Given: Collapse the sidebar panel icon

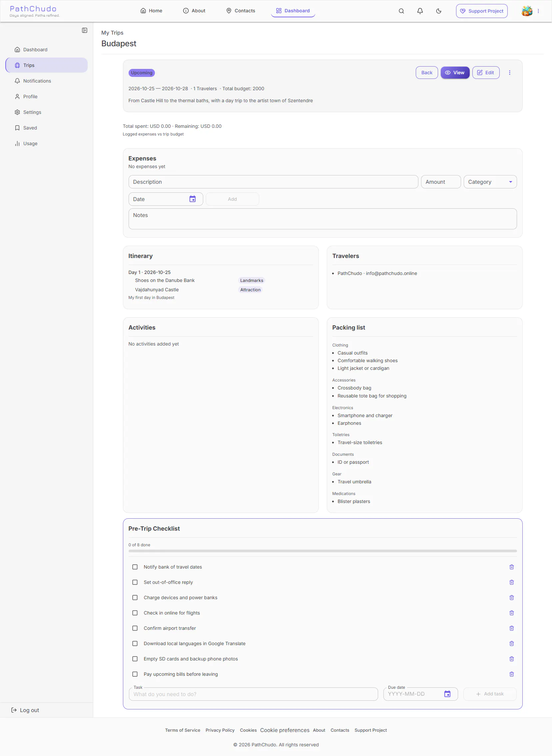Looking at the screenshot, I should 85,30.
